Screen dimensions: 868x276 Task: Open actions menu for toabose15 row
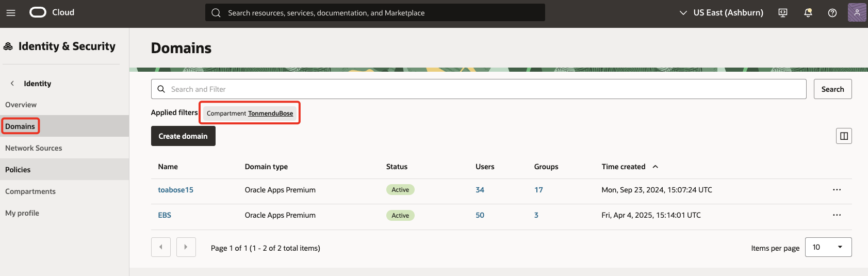point(837,190)
